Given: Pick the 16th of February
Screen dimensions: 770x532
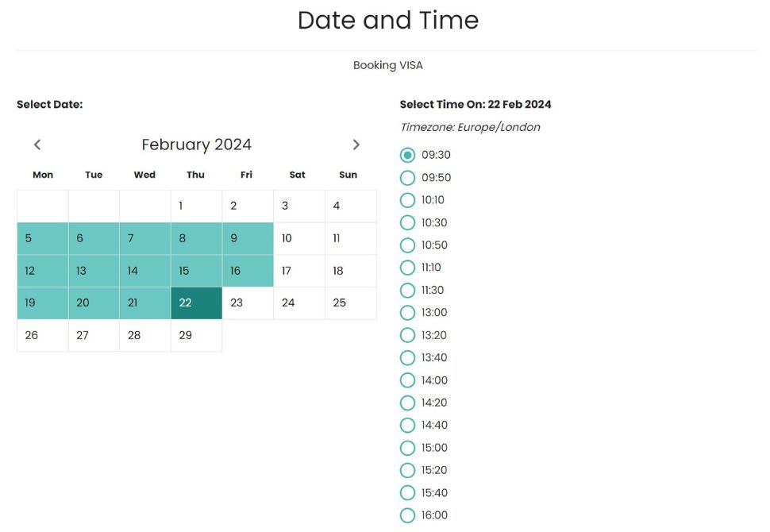Looking at the screenshot, I should [x=246, y=270].
